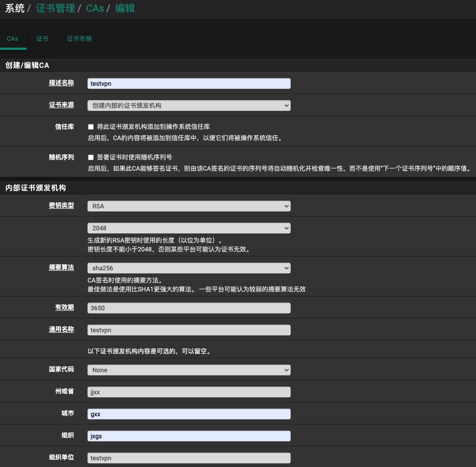Expand the 密钥类型 RSA dropdown

click(x=189, y=206)
